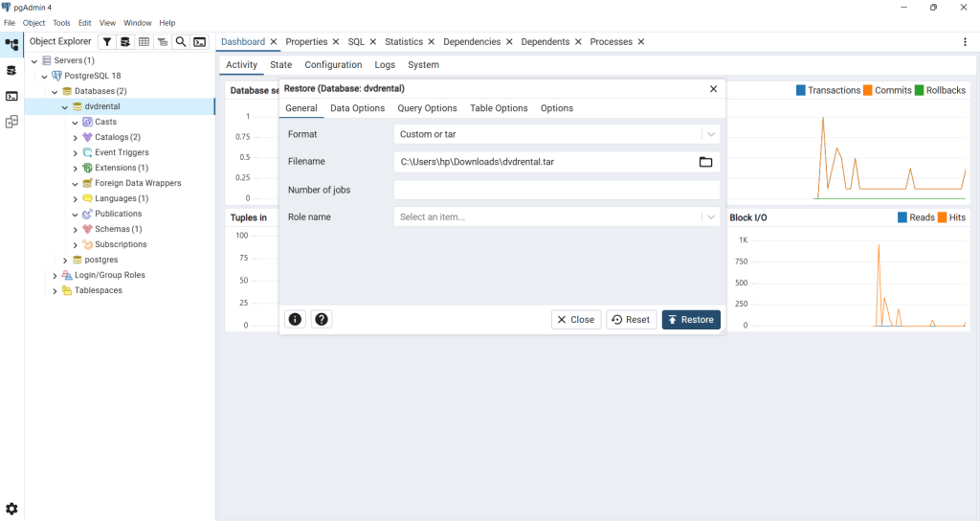Click the Close button in dialog
The width and height of the screenshot is (980, 521).
tap(576, 320)
